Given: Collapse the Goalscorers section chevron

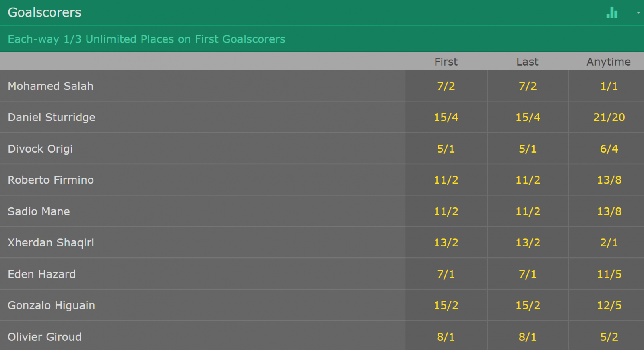Looking at the screenshot, I should pyautogui.click(x=638, y=13).
